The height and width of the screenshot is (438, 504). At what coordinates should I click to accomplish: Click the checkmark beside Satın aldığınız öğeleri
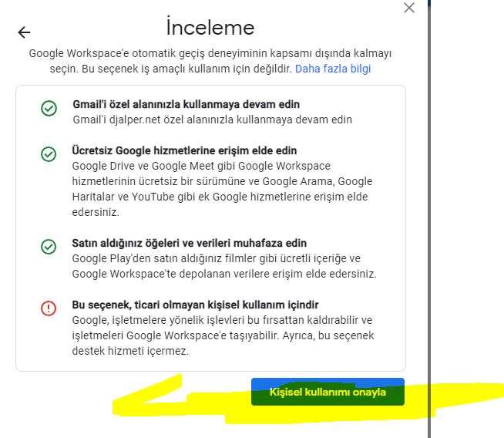tap(49, 247)
